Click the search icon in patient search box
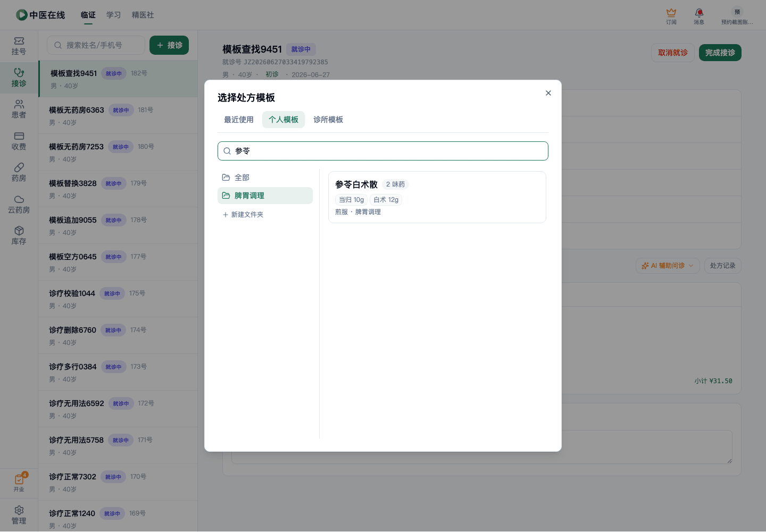This screenshot has width=766, height=532. pyautogui.click(x=58, y=45)
